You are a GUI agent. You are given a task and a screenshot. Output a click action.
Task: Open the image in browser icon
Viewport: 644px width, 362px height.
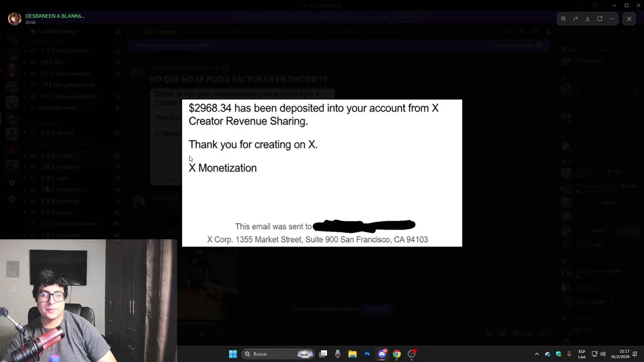600,19
